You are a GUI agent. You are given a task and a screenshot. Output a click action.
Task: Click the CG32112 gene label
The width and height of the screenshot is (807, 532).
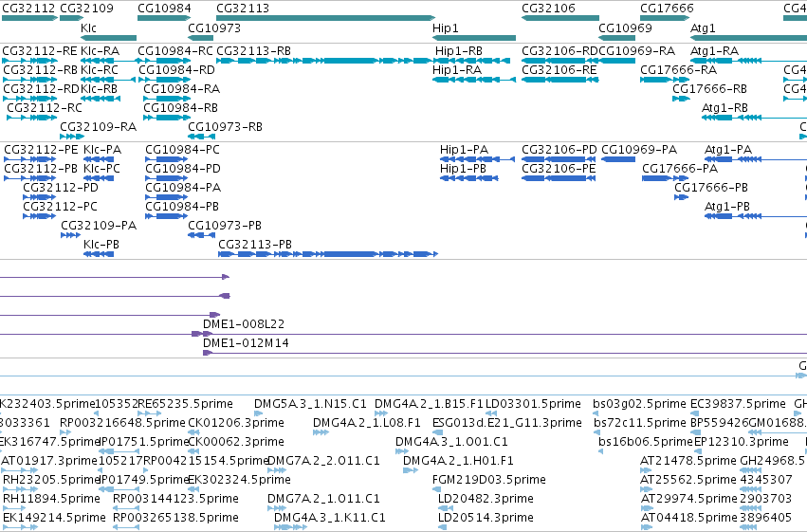pos(28,9)
